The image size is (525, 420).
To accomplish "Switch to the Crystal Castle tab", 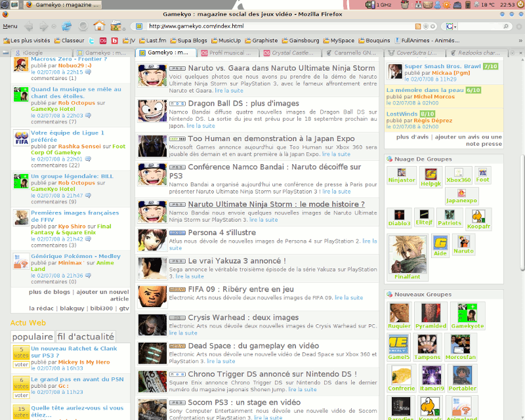I will click(x=291, y=53).
